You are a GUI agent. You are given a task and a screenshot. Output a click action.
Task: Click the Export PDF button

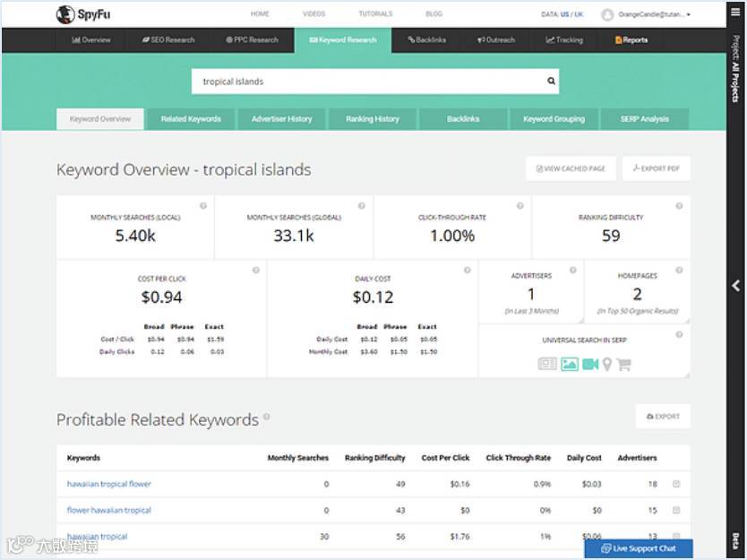point(656,168)
